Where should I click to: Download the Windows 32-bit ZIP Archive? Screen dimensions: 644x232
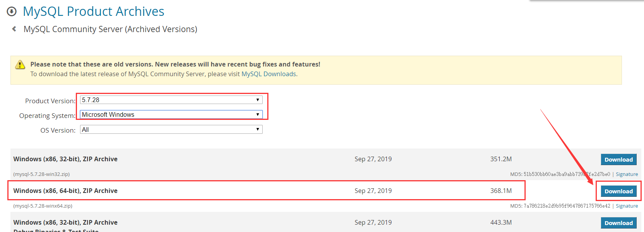click(618, 159)
